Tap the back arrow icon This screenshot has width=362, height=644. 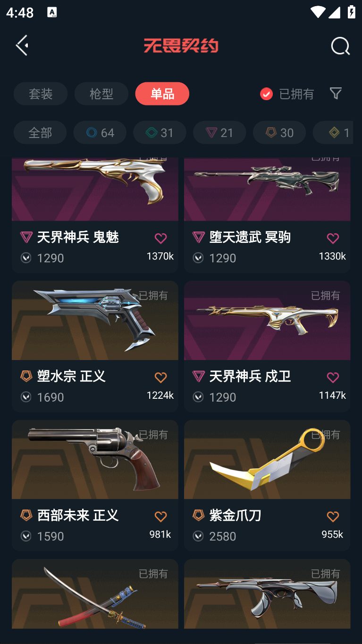click(22, 45)
